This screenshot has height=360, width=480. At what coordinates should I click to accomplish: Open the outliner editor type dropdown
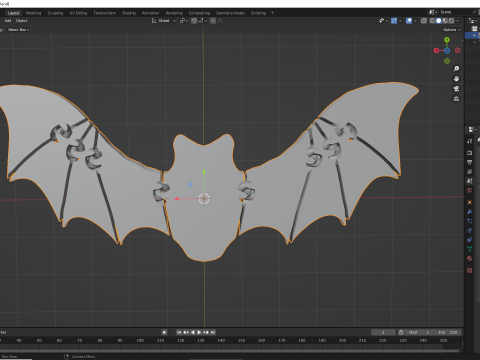point(473,21)
